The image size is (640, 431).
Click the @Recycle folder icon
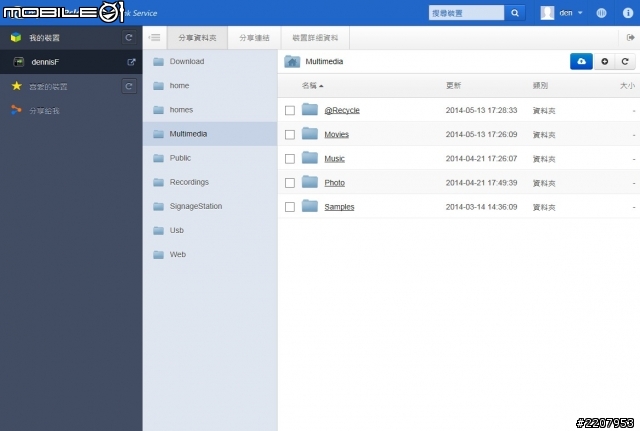(310, 109)
